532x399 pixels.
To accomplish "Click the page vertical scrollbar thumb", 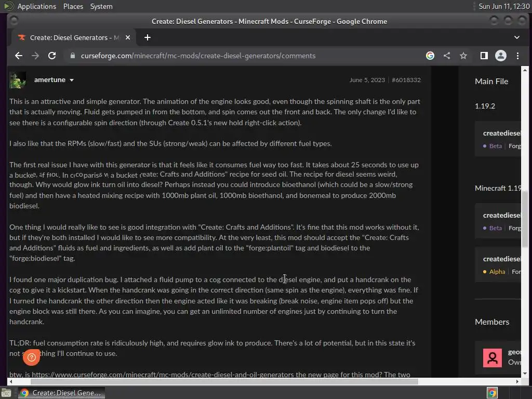I will [525, 219].
